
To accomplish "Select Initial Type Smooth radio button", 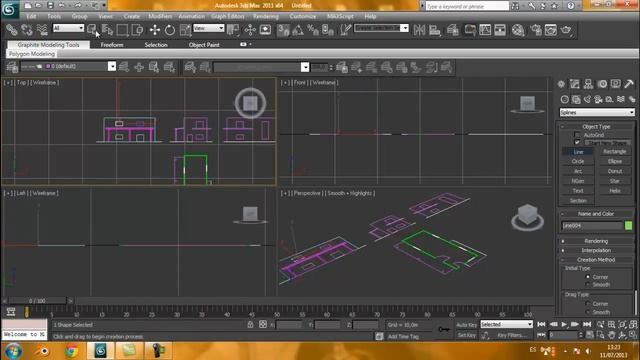I will coord(588,284).
